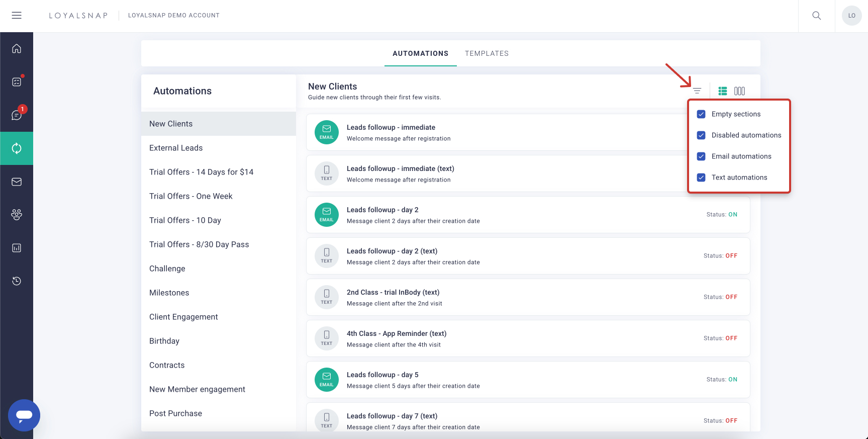
Task: Select External Leads in Automations list
Action: (x=176, y=148)
